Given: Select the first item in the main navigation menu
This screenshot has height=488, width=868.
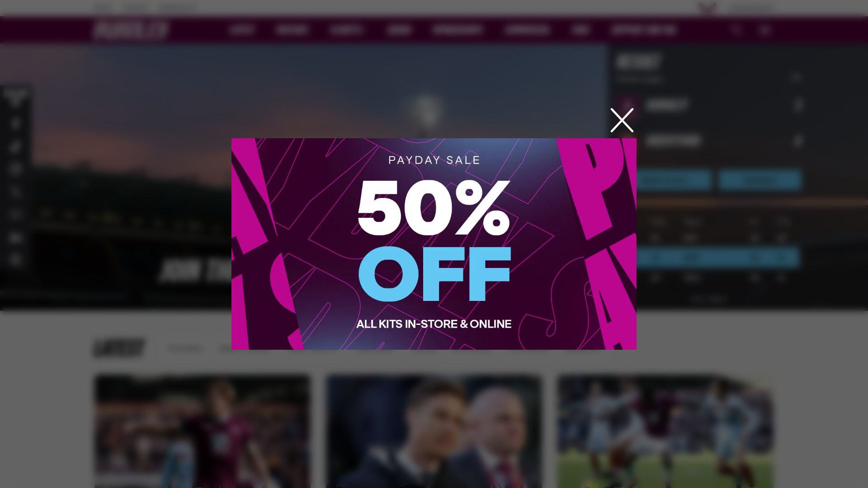Looking at the screenshot, I should (x=242, y=30).
